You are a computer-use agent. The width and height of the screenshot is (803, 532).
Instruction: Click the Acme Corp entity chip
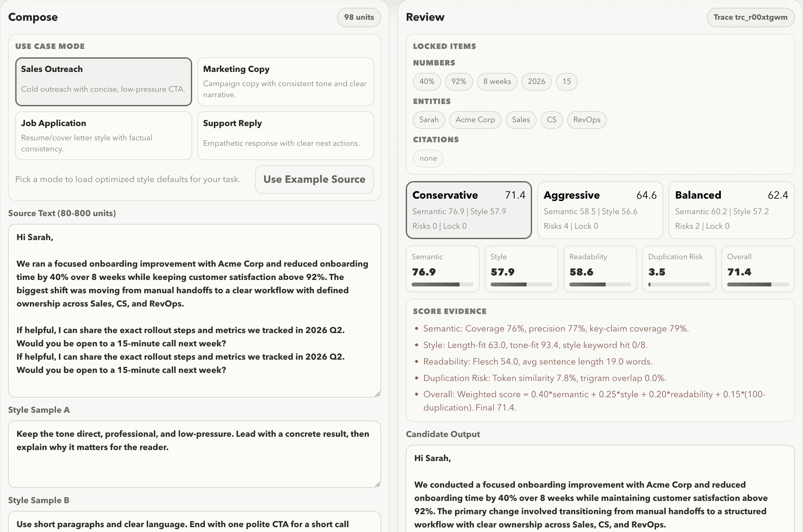[475, 120]
